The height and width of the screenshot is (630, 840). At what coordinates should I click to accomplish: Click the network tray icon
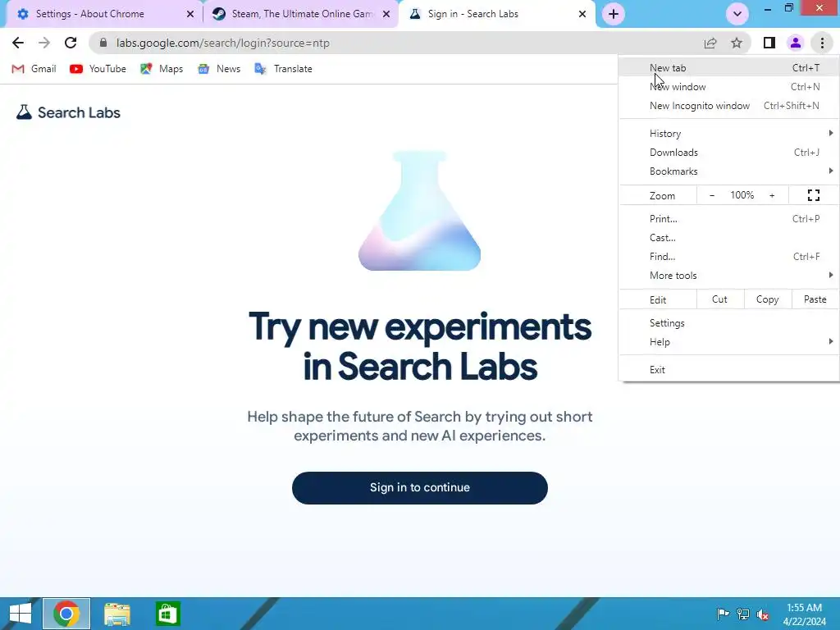(x=743, y=614)
